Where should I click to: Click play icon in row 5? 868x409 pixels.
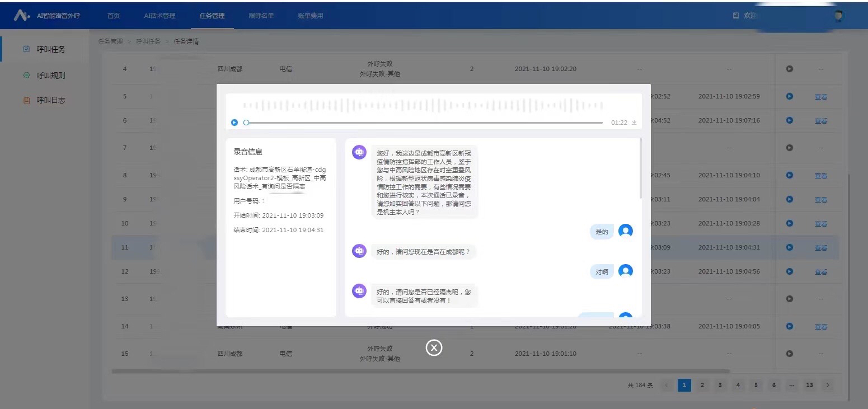[789, 96]
